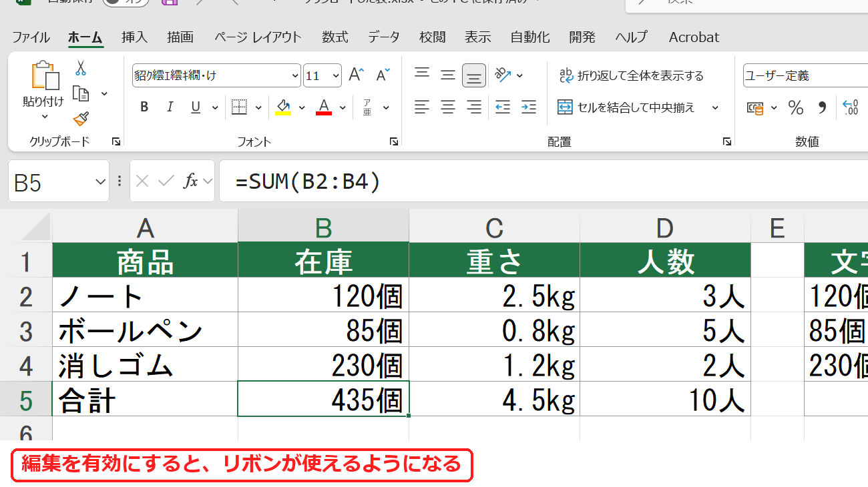Open the fill color dropdown arrow
This screenshot has height=487, width=868.
tap(301, 107)
